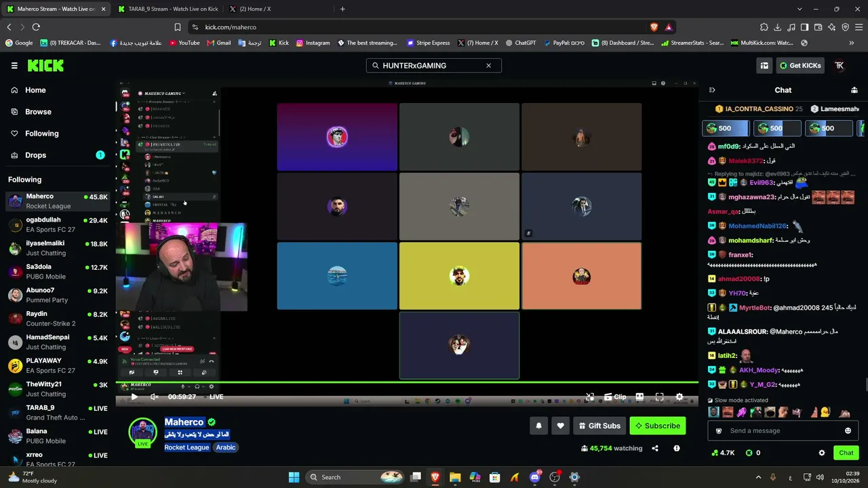Report stream via the exclamation icon

click(x=676, y=448)
